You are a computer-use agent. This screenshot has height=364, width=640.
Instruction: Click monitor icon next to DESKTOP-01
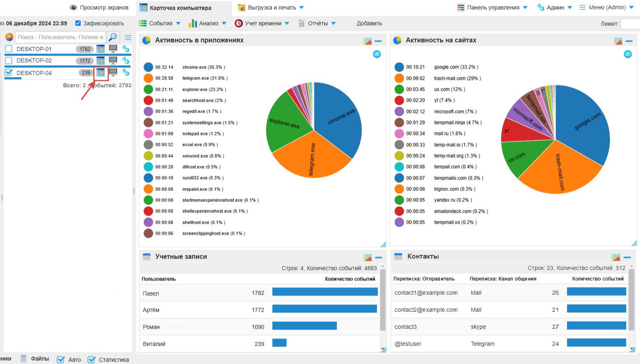coord(113,49)
